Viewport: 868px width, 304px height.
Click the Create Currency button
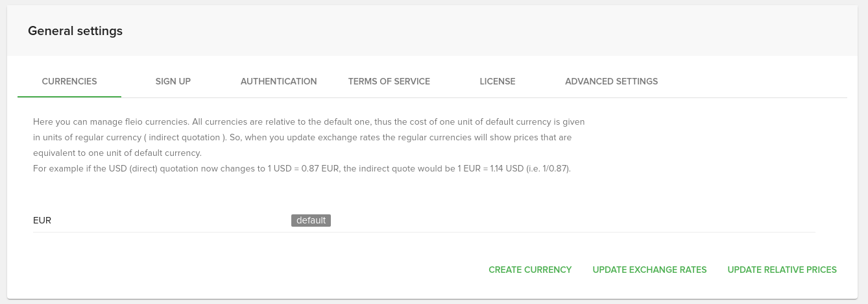(530, 270)
